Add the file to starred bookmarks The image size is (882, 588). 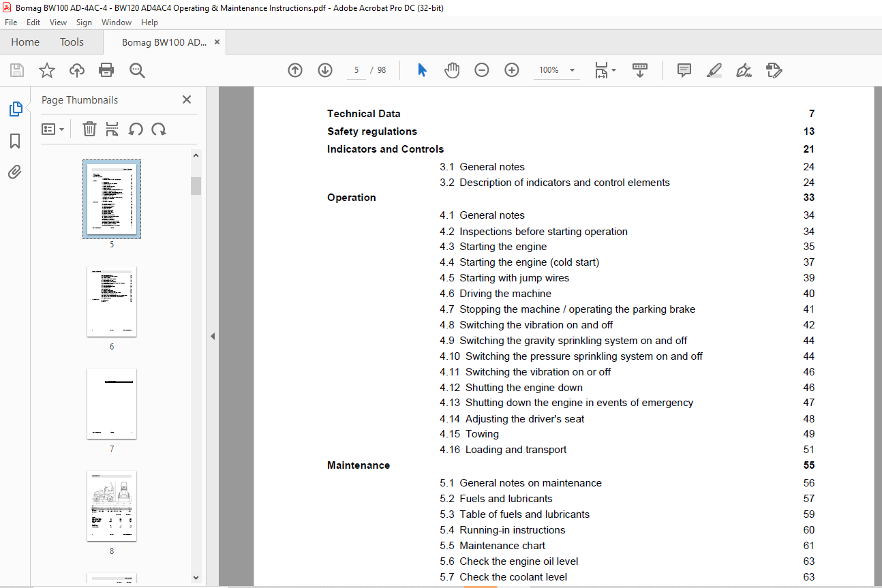[46, 70]
